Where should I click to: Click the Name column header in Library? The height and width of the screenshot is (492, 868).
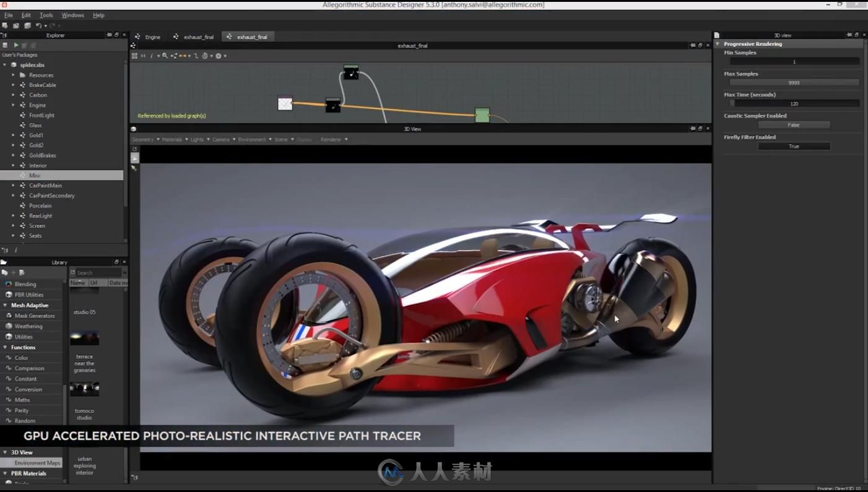coord(78,283)
